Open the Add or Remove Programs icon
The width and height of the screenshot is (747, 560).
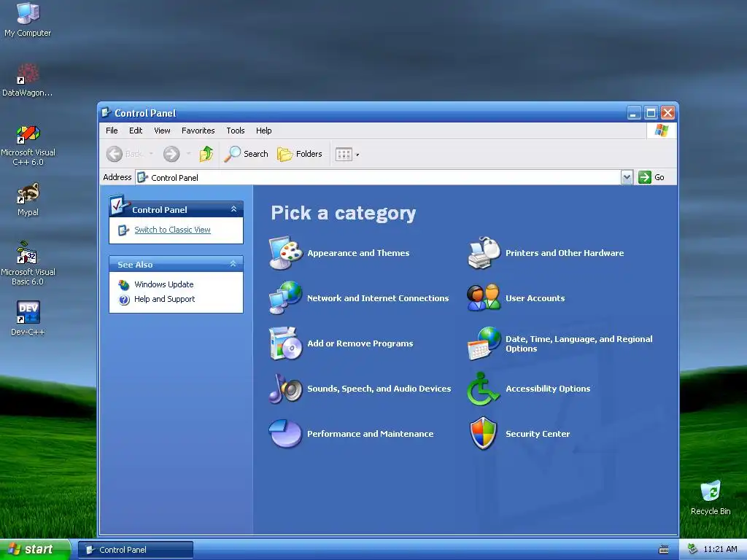coord(285,343)
